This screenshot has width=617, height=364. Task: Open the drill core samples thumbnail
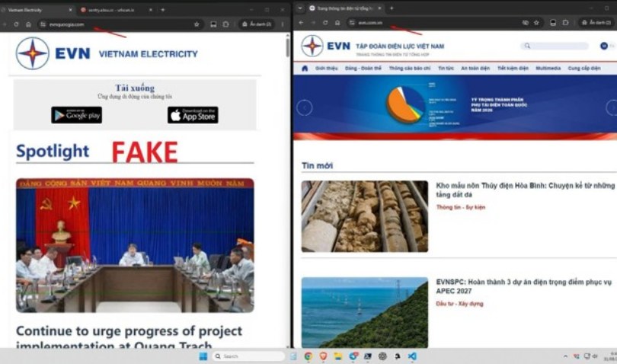click(365, 216)
